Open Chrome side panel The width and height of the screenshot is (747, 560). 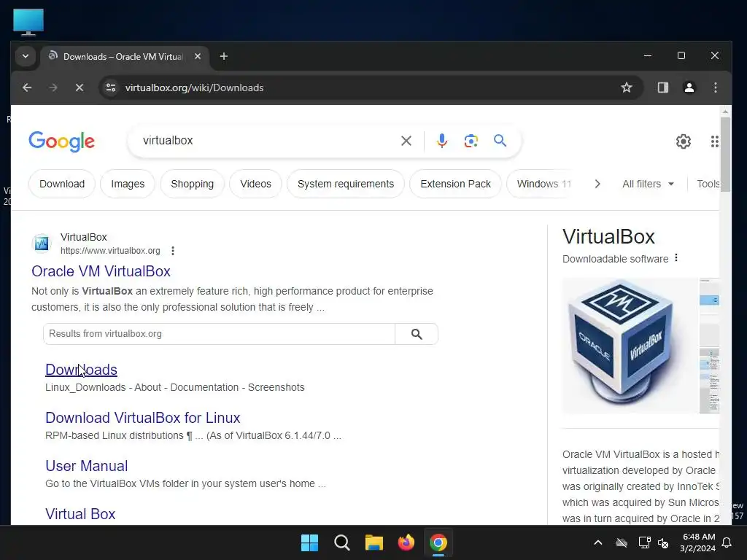pos(662,87)
